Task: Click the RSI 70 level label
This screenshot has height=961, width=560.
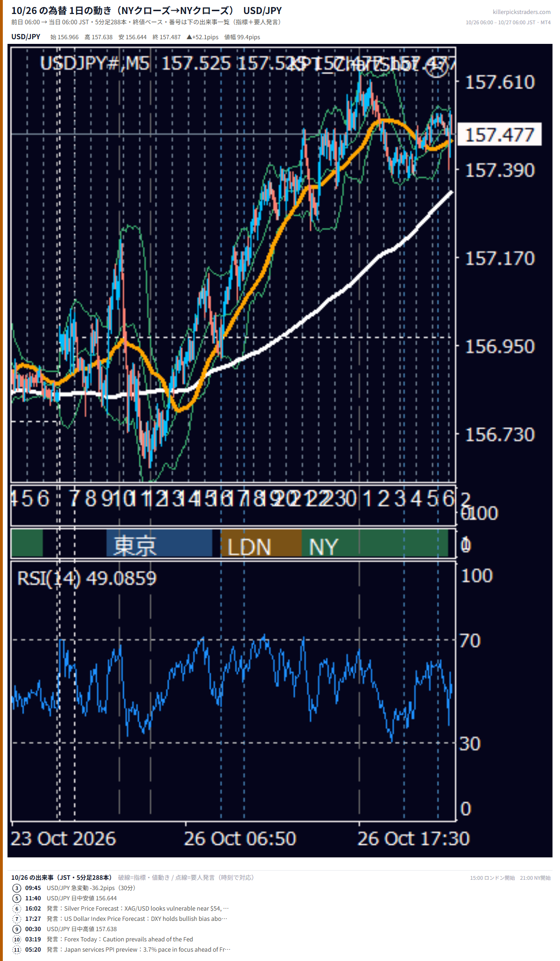Action: (x=470, y=641)
